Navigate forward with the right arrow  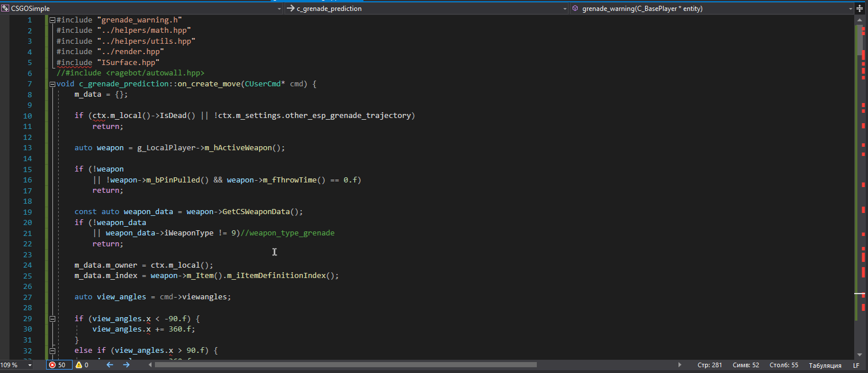pyautogui.click(x=126, y=365)
